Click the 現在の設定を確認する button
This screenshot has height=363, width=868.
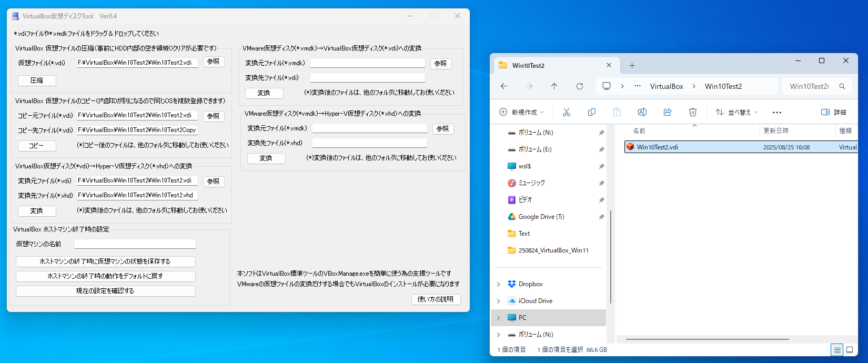(x=105, y=291)
